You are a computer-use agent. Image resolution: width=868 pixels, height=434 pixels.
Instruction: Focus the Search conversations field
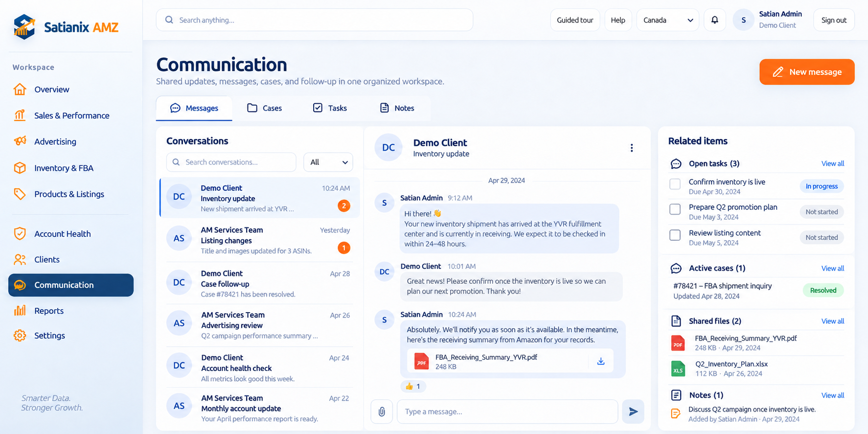coord(231,162)
